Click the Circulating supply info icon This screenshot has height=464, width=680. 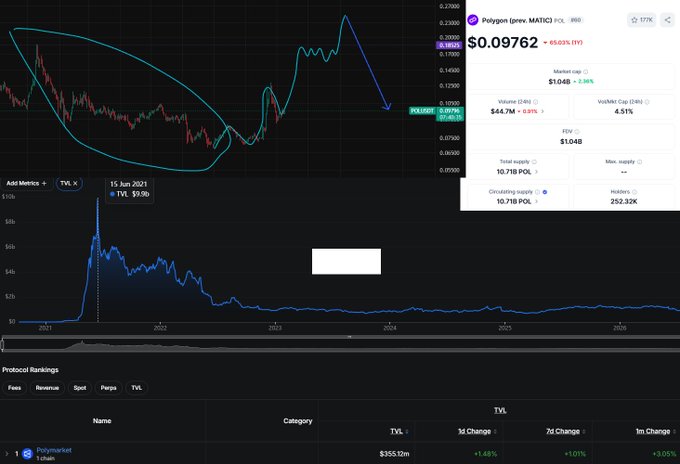click(537, 192)
